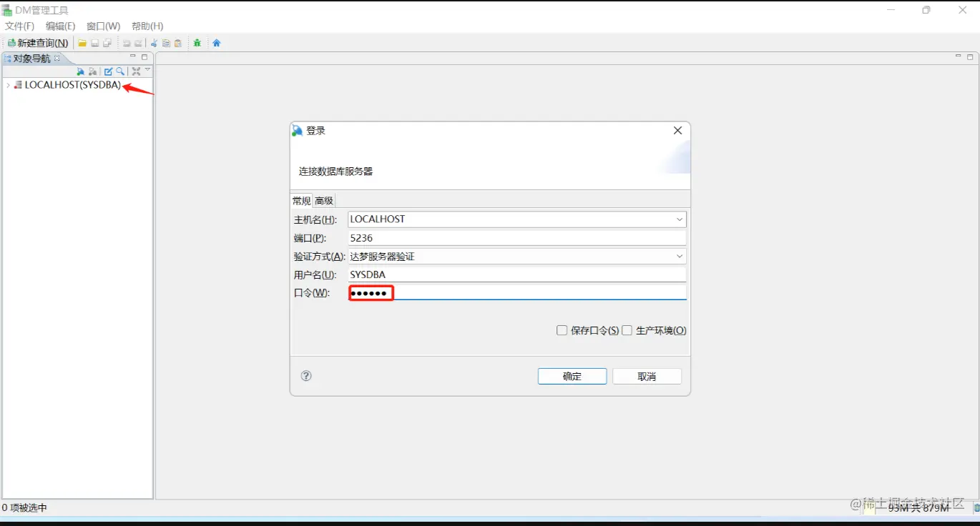Select the 对象导航 tab
980x526 pixels.
point(31,59)
